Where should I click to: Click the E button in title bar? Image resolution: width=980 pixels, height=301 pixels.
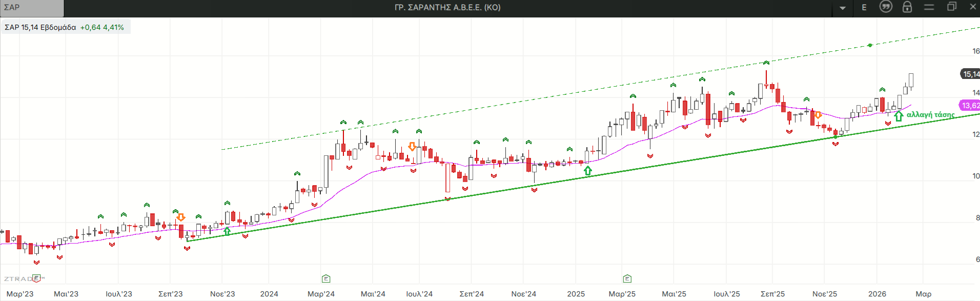(x=864, y=7)
